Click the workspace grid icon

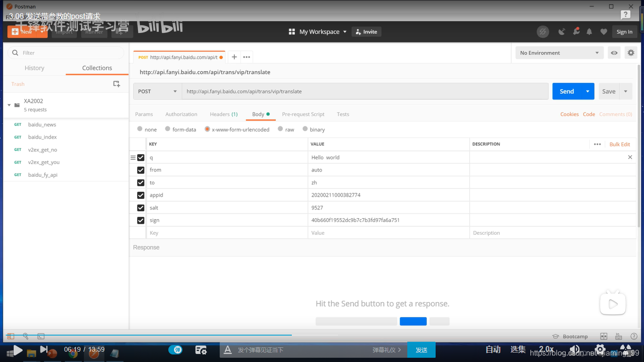tap(291, 32)
